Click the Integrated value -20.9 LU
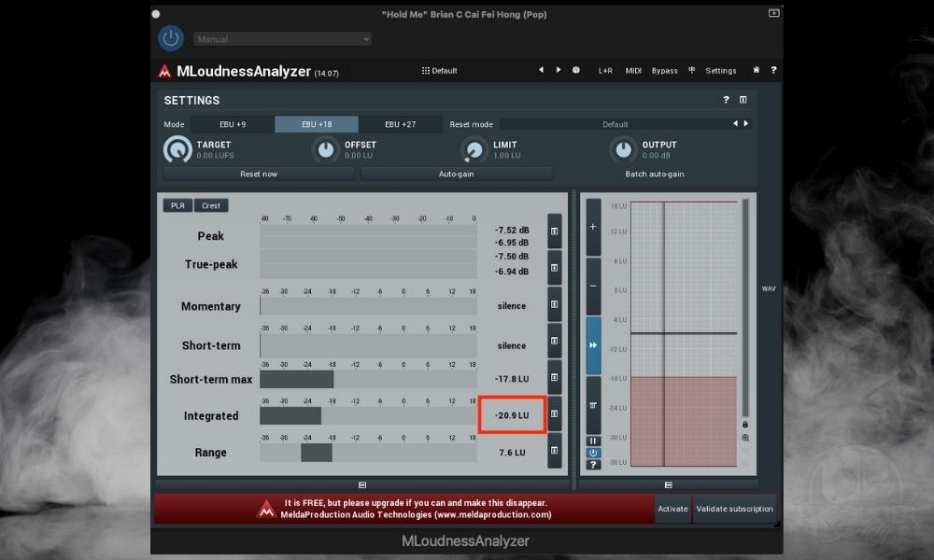 click(512, 415)
